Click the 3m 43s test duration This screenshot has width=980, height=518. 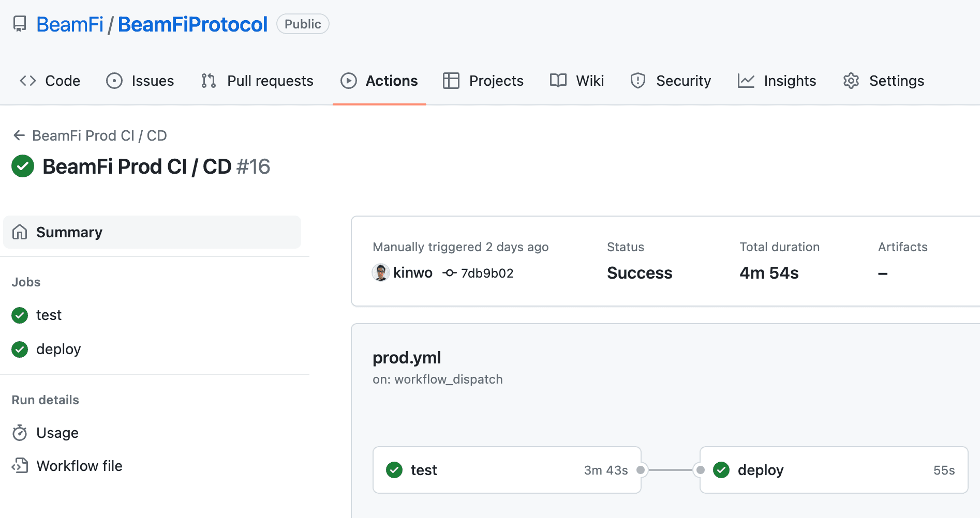(606, 470)
